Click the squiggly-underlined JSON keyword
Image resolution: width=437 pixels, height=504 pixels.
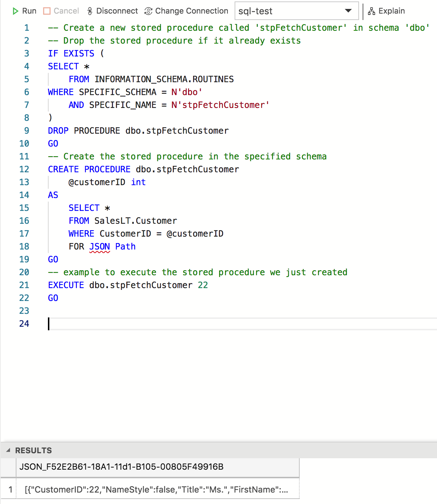click(99, 247)
